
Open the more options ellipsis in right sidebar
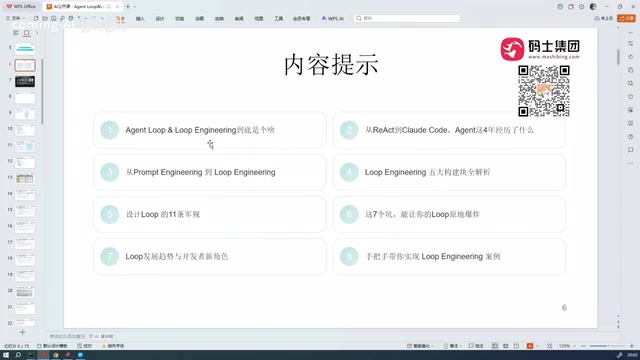coord(631,163)
